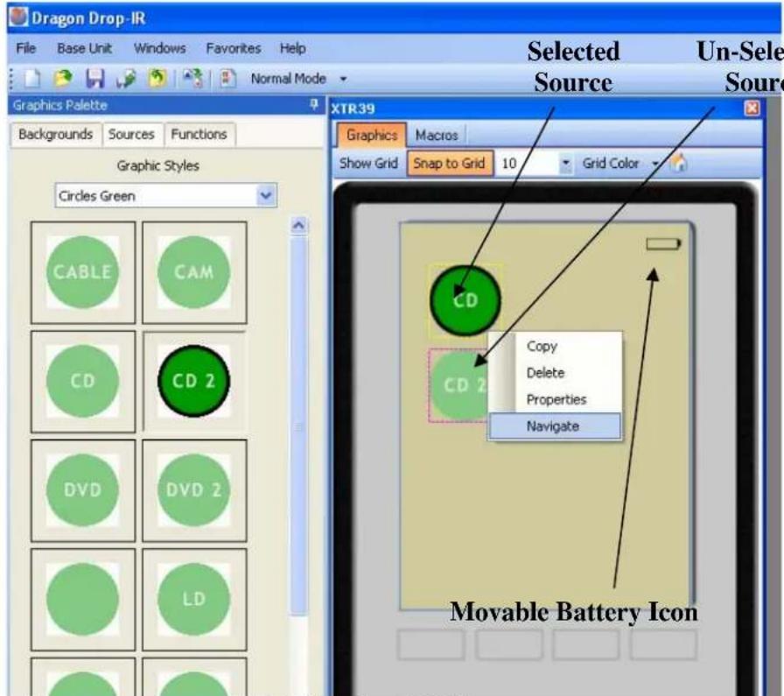Image resolution: width=784 pixels, height=696 pixels.
Task: Click the yellow note with green arrow icon
Action: (x=157, y=79)
